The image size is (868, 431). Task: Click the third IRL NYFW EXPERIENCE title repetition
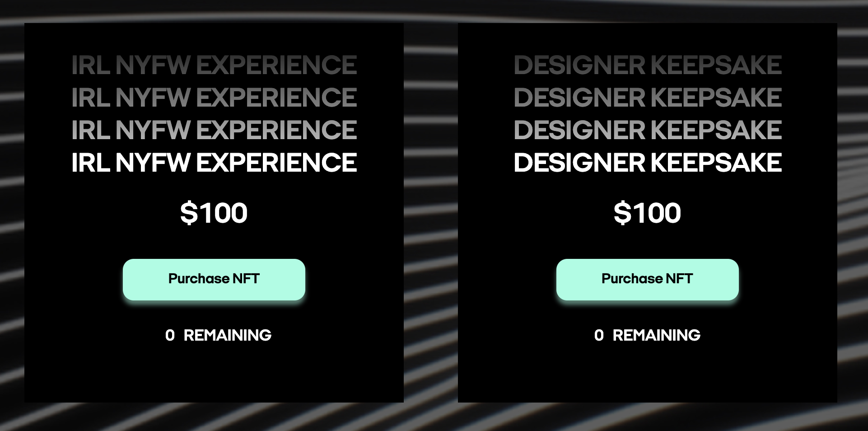214,130
